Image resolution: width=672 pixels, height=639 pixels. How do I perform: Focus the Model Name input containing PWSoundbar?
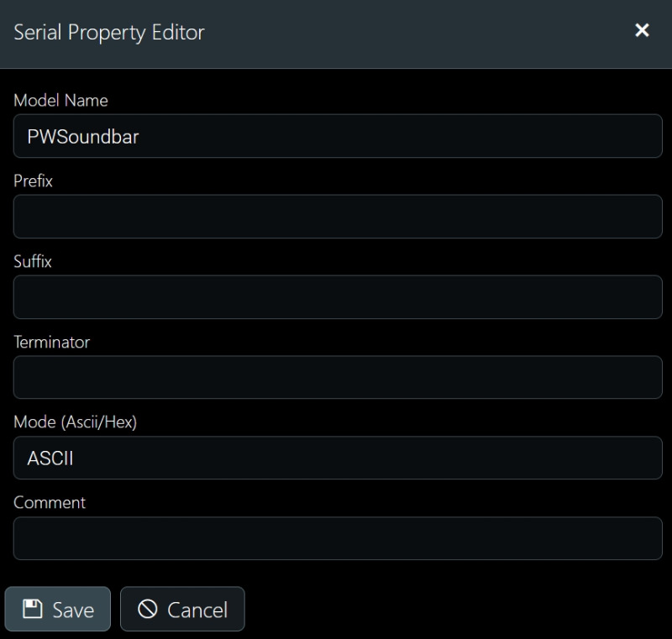pyautogui.click(x=338, y=136)
